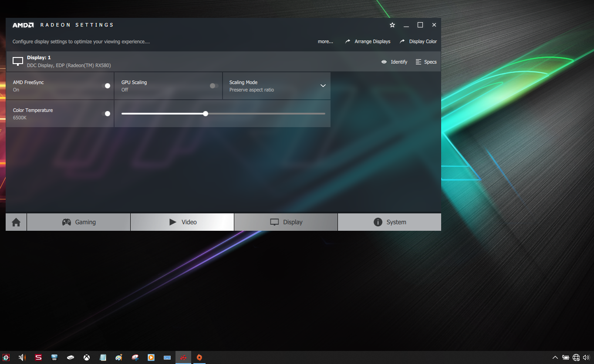This screenshot has width=594, height=364.
Task: Open Origin from the taskbar
Action: coord(199,357)
